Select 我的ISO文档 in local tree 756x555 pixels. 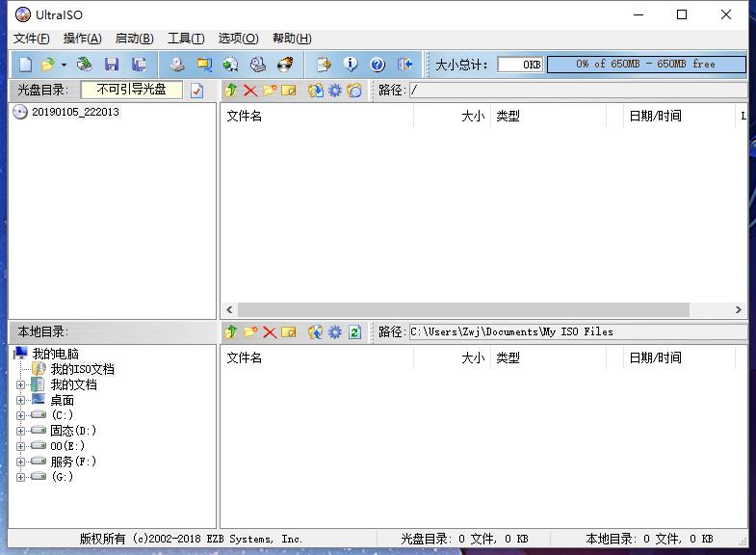tap(83, 369)
